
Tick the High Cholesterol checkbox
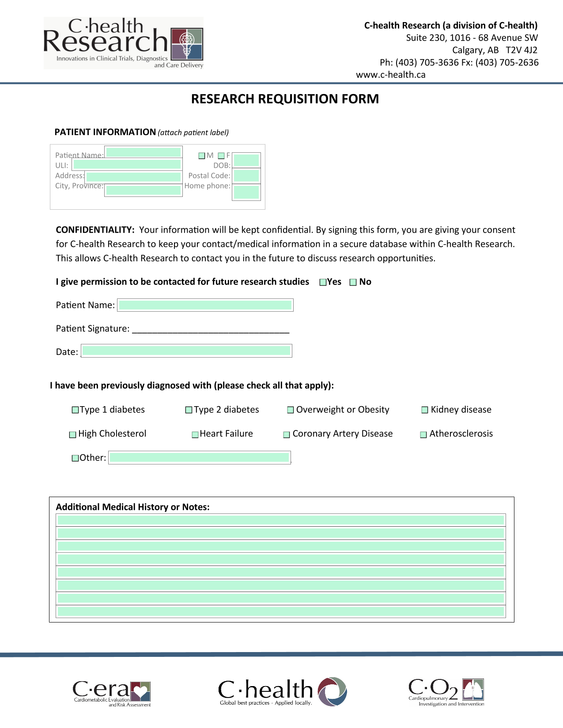[x=72, y=435]
